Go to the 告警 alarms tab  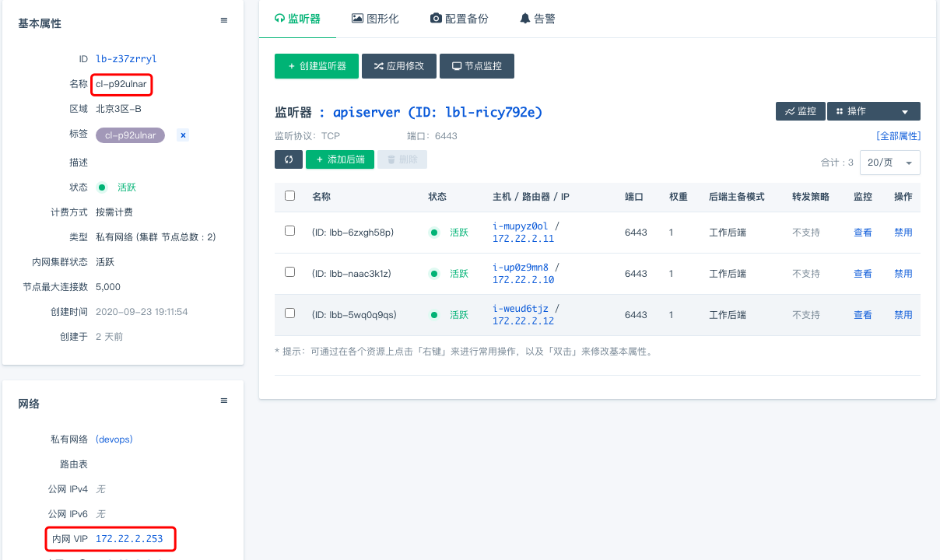(x=538, y=19)
